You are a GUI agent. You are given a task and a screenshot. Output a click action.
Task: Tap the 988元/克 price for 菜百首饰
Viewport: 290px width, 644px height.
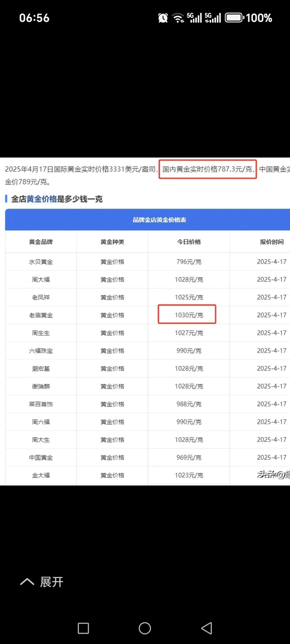click(189, 404)
